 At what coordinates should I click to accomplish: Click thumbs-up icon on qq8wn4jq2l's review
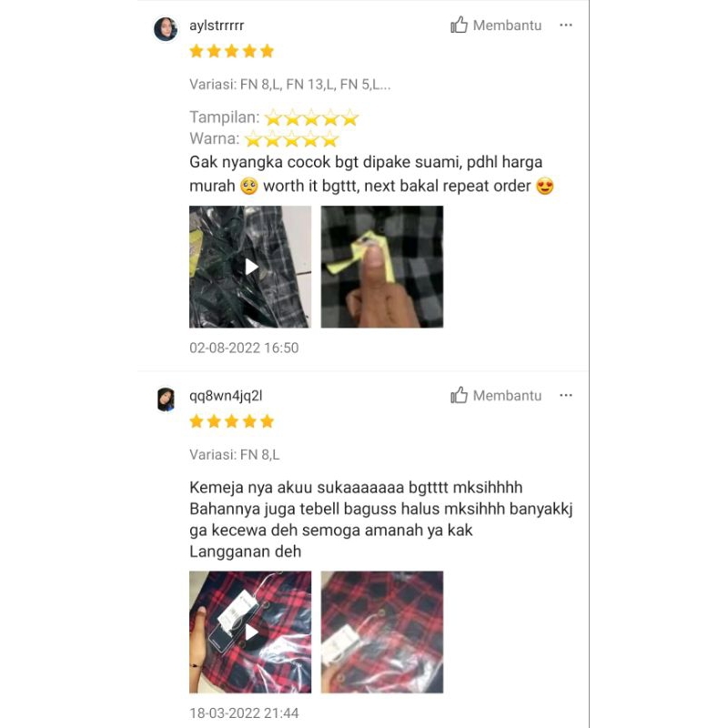[460, 395]
